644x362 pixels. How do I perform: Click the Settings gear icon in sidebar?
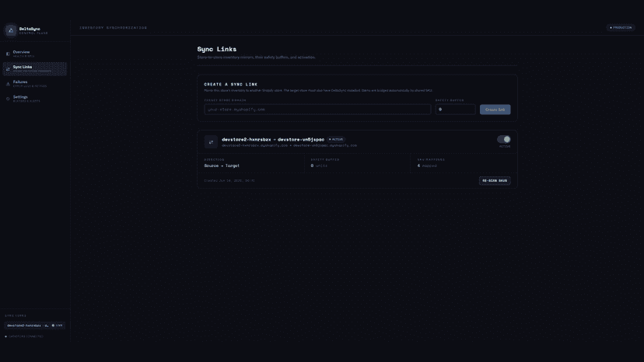point(8,99)
